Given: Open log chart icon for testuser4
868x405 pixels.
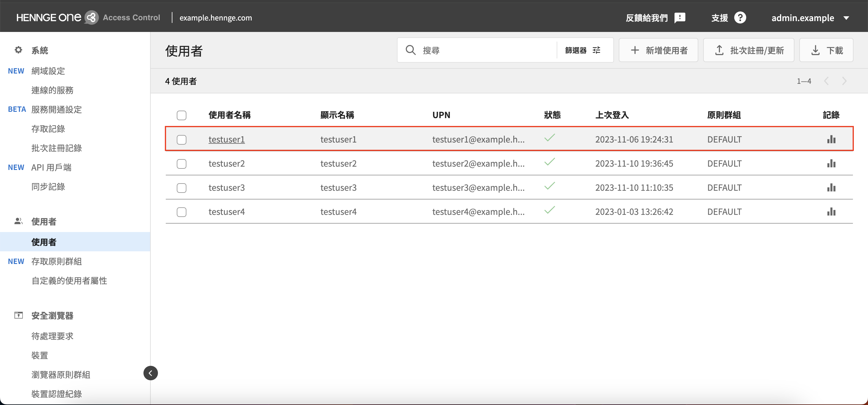Looking at the screenshot, I should [831, 212].
